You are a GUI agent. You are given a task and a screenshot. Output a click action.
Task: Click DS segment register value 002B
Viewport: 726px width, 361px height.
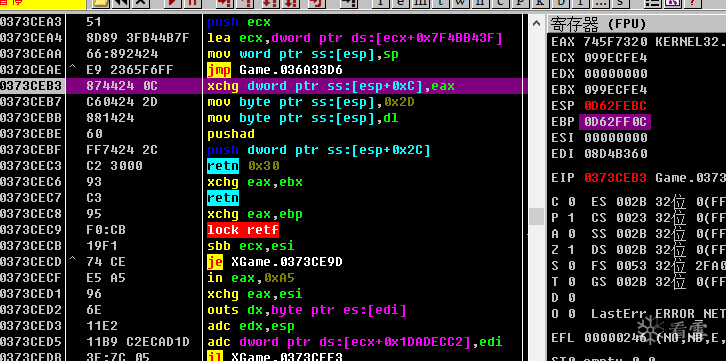632,249
